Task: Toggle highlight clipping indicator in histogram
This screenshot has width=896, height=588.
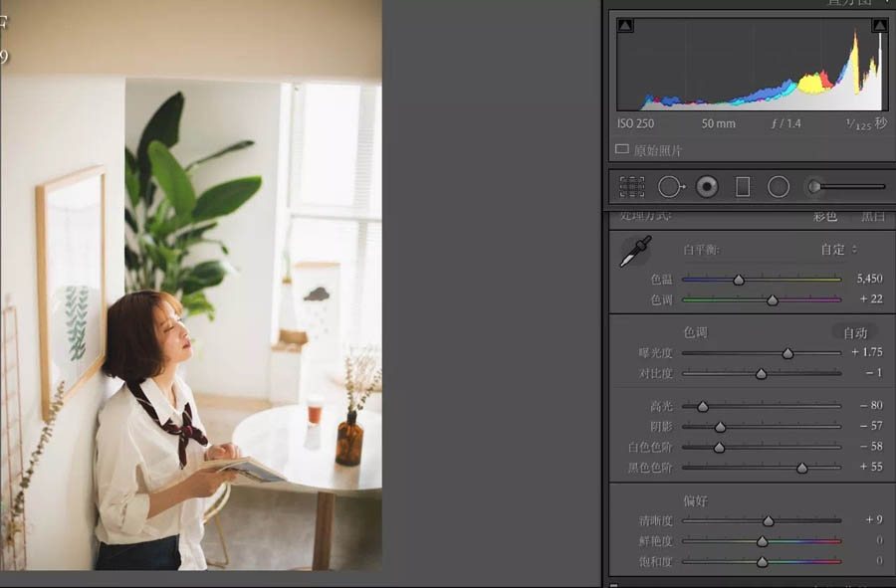Action: [x=880, y=26]
